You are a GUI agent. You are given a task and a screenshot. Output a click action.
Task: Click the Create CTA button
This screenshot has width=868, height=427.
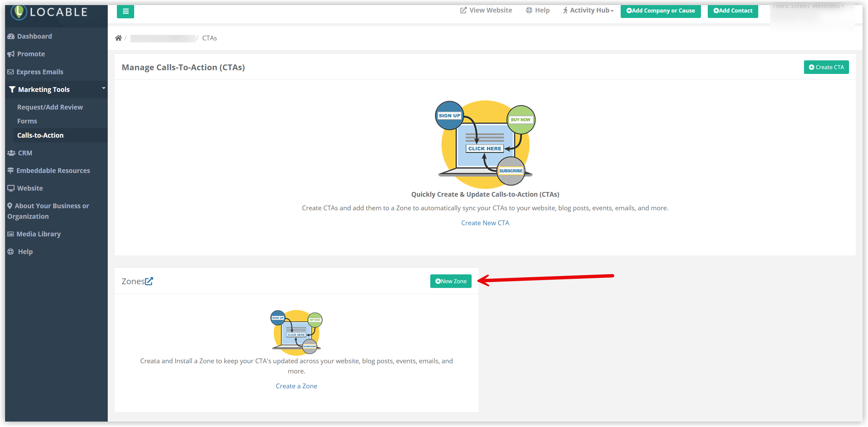tap(826, 67)
